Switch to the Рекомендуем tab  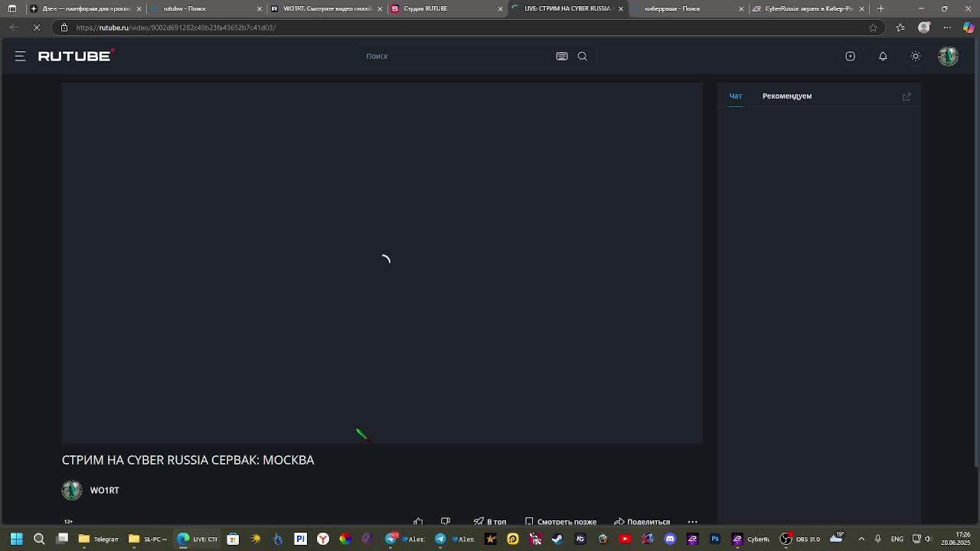787,96
